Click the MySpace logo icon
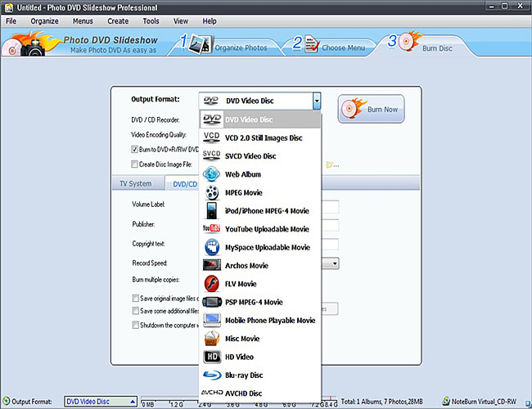Viewport: 532px width, 409px height. point(212,247)
